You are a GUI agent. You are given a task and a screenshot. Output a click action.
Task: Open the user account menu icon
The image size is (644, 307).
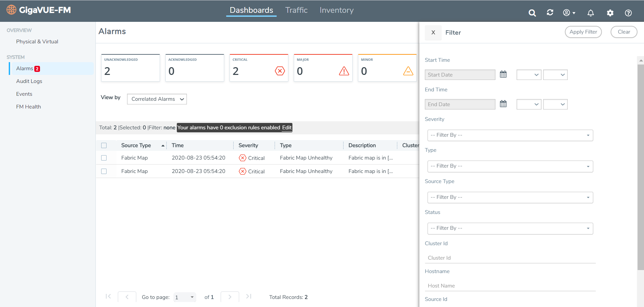(569, 13)
